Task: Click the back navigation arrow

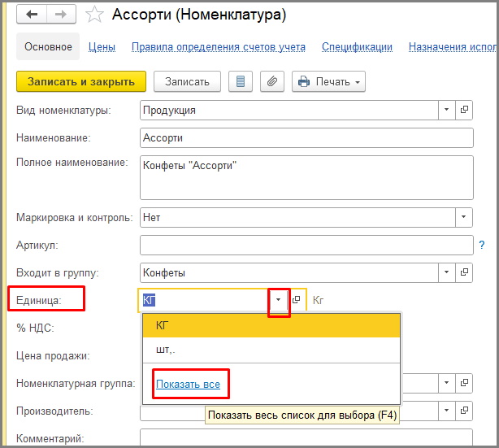Action: [31, 15]
